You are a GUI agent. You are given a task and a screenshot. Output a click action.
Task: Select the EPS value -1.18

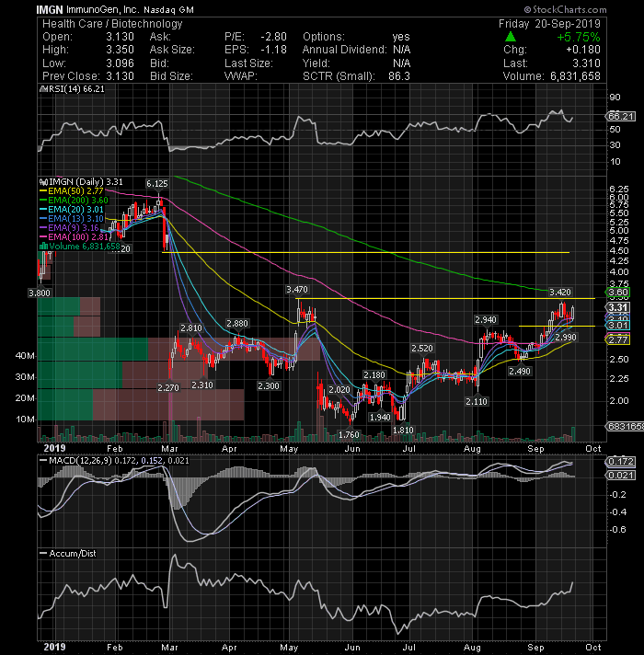coord(273,50)
